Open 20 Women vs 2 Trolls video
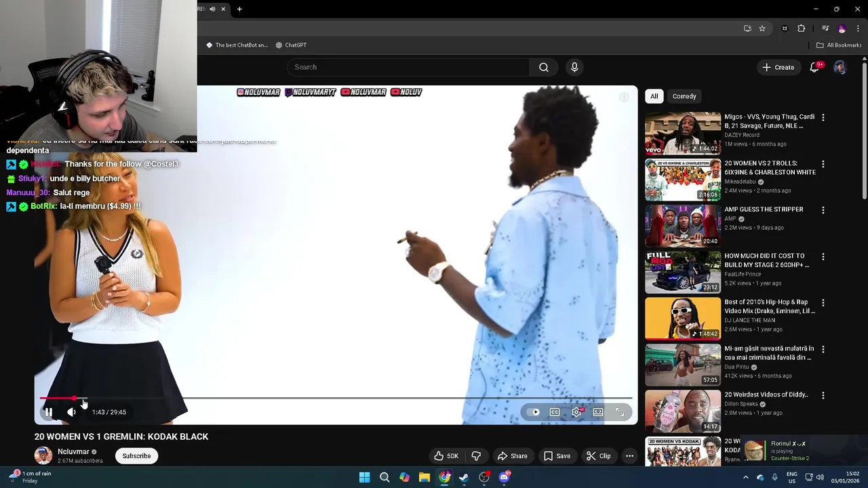Image resolution: width=868 pixels, height=488 pixels. coord(683,180)
